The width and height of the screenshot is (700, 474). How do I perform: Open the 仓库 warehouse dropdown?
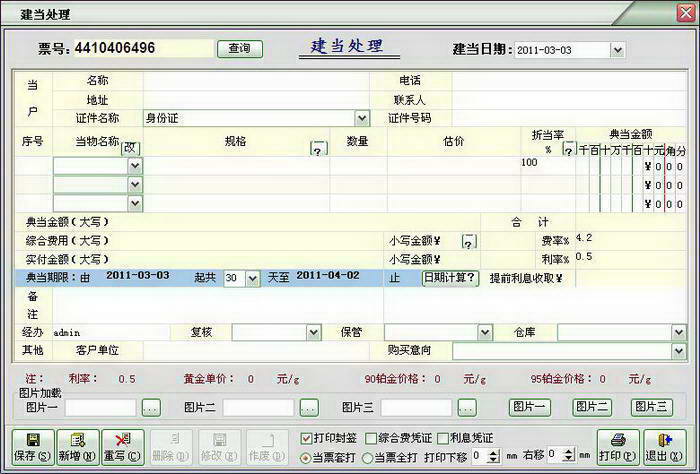click(679, 332)
